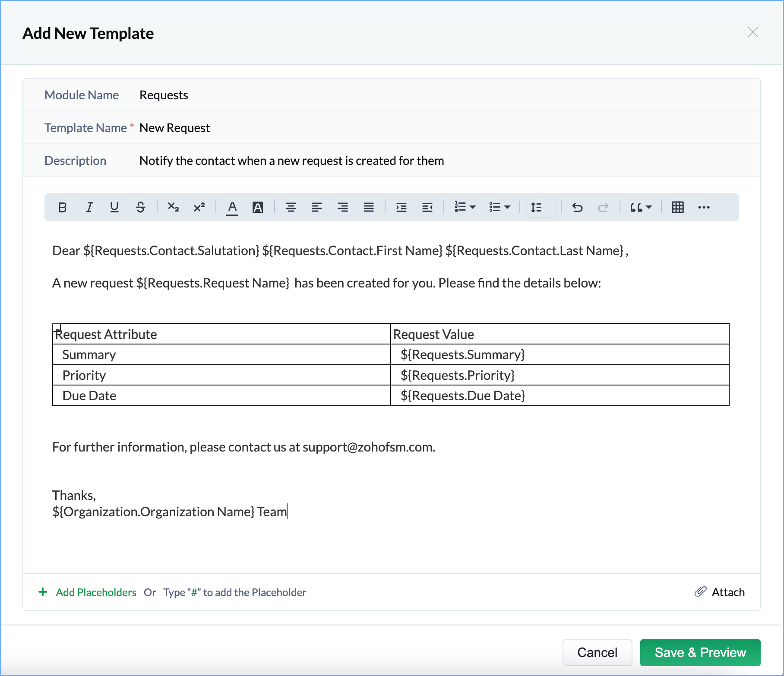This screenshot has height=676, width=784.
Task: Apply strikethrough to text
Action: 140,208
